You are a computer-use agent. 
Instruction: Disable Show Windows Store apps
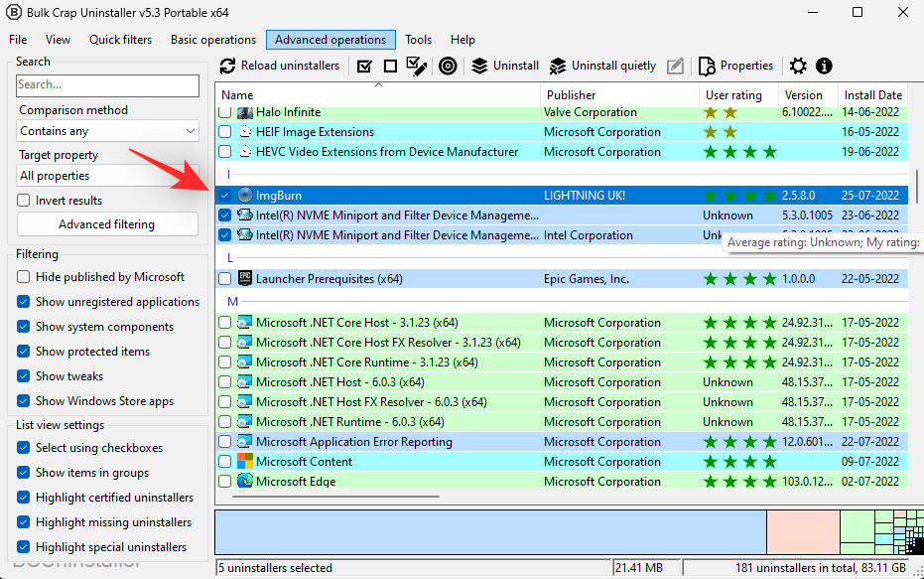tap(22, 400)
